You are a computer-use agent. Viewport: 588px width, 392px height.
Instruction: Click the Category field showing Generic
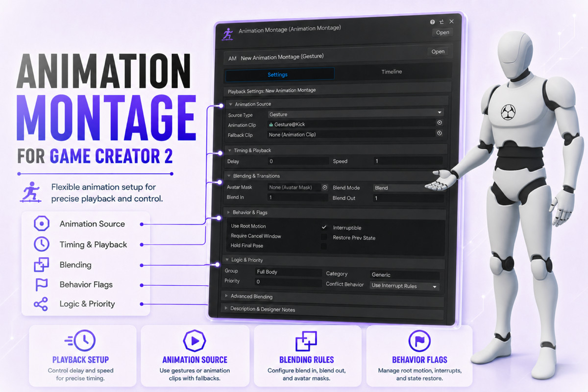coord(405,275)
